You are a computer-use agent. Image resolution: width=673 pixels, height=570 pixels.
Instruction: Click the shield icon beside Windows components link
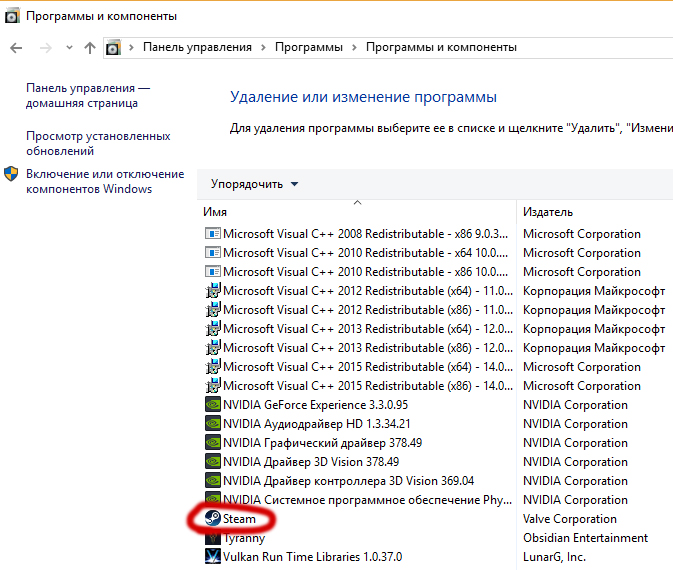click(x=11, y=174)
